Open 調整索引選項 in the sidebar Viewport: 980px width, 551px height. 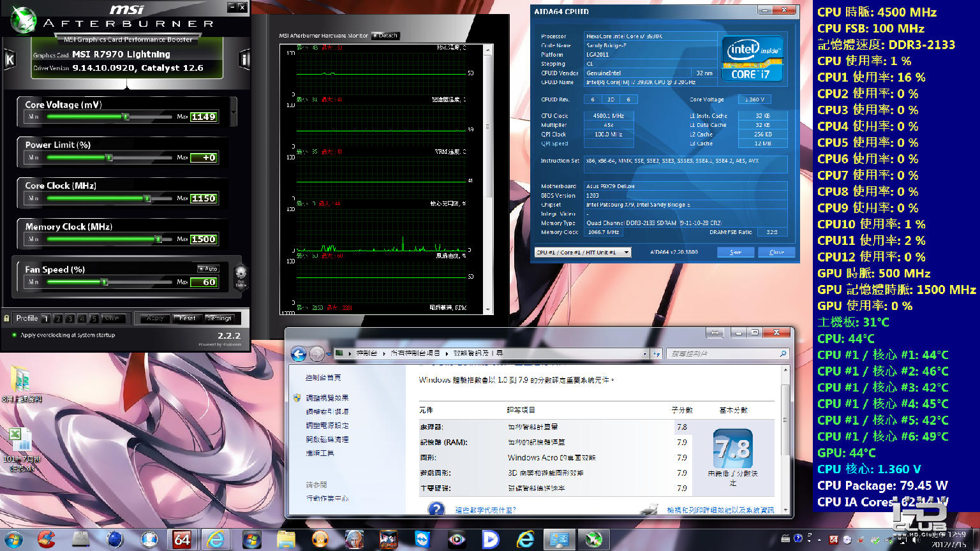point(327,412)
